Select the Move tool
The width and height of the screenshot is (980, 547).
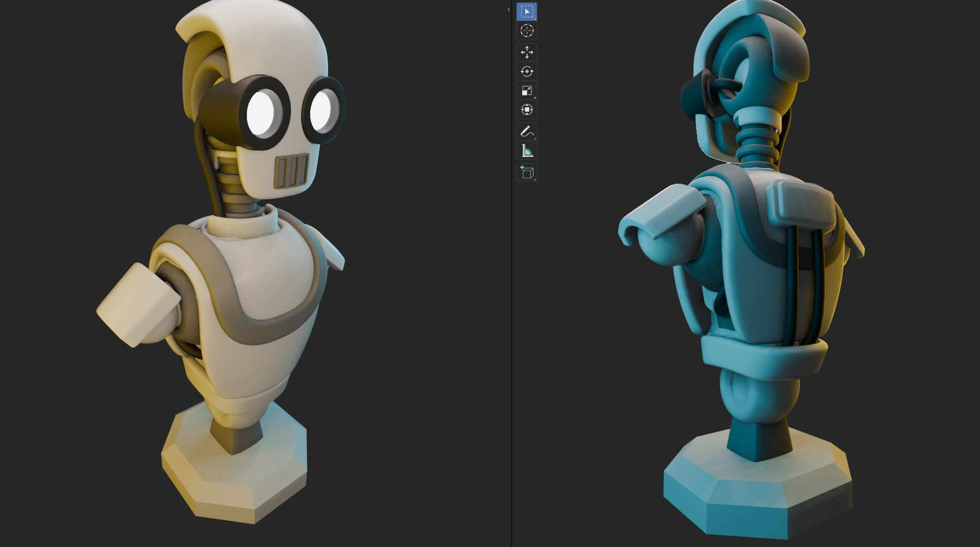coord(527,52)
